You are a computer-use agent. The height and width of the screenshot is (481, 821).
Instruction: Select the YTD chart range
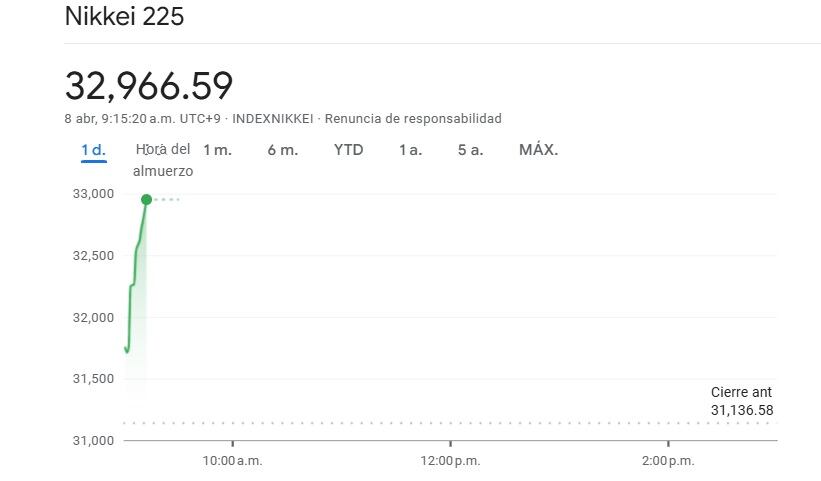[x=349, y=150]
